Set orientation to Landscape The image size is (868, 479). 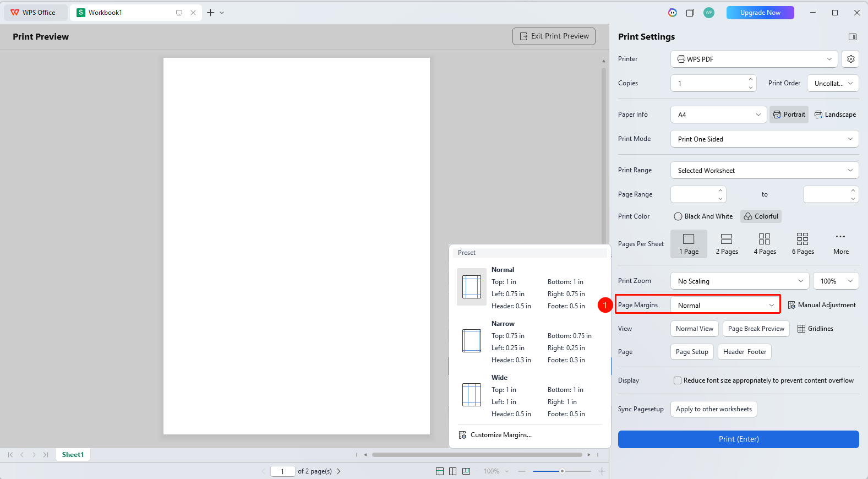[x=835, y=115]
